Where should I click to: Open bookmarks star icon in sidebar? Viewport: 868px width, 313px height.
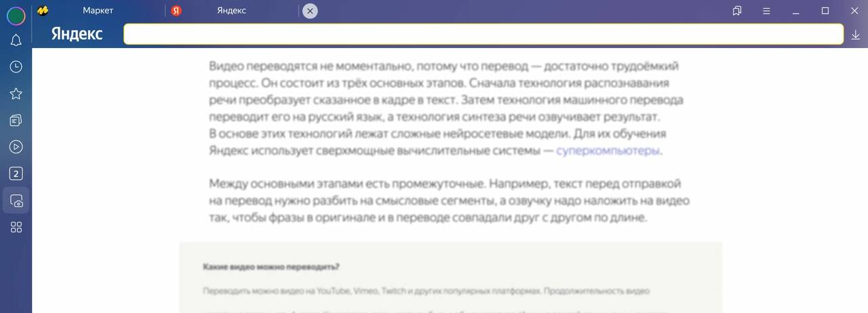[16, 93]
